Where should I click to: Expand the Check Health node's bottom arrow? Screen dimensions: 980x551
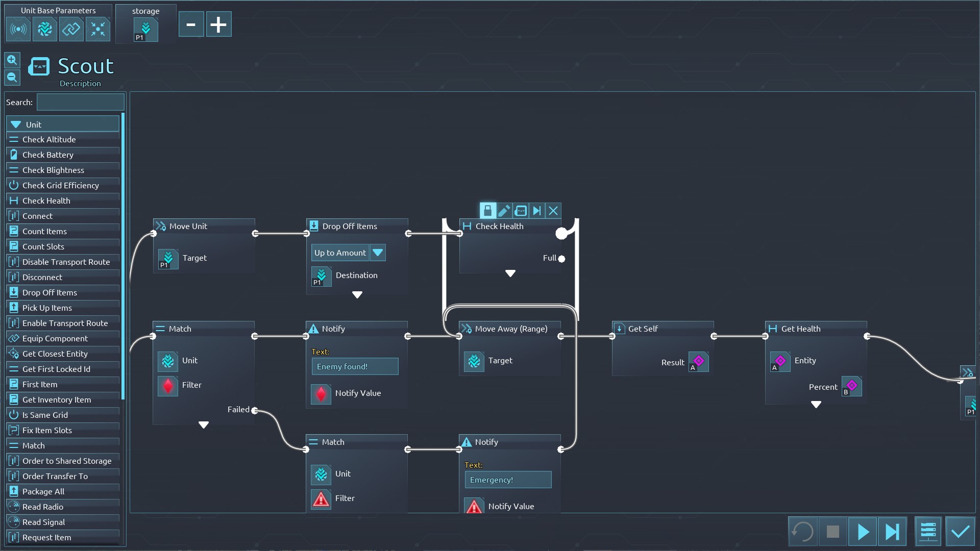tap(510, 273)
